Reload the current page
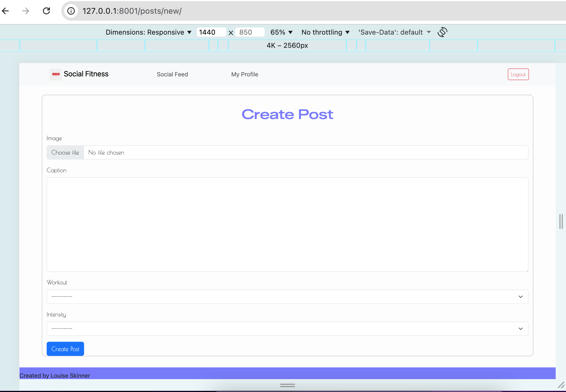The width and height of the screenshot is (566, 392). 46,11
